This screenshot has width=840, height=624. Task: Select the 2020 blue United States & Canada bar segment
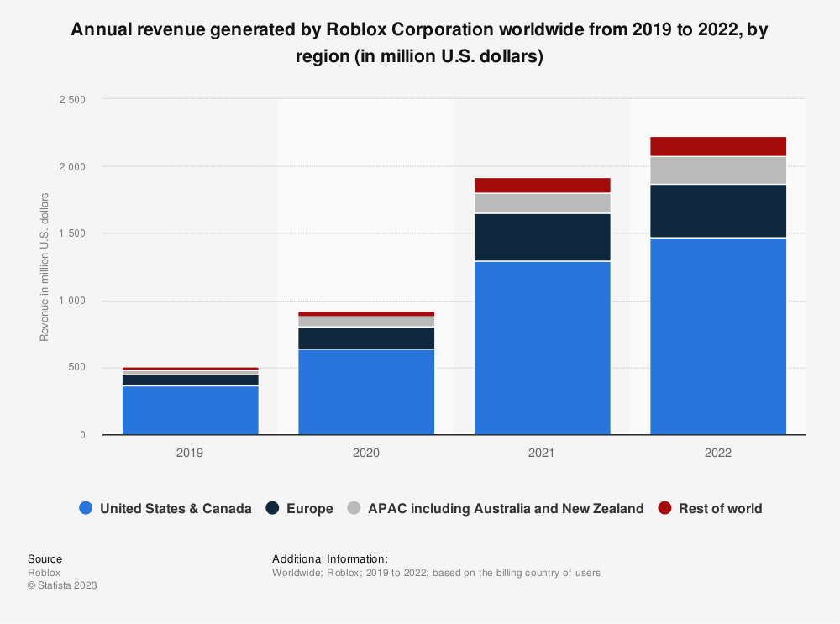click(366, 392)
